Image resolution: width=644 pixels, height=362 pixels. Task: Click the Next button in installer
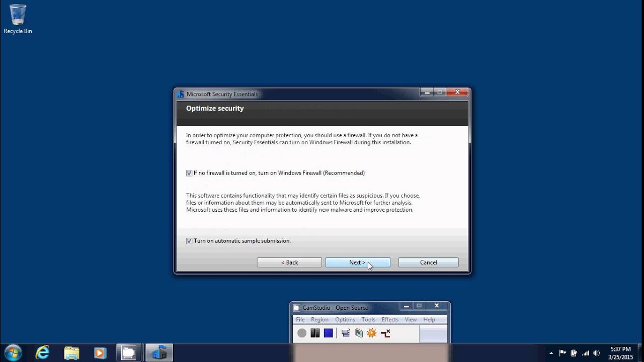click(358, 262)
